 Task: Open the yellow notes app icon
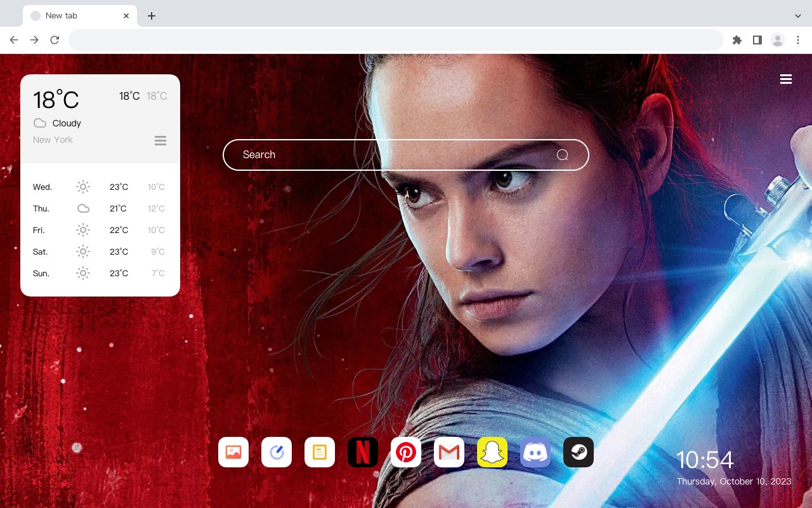[320, 452]
